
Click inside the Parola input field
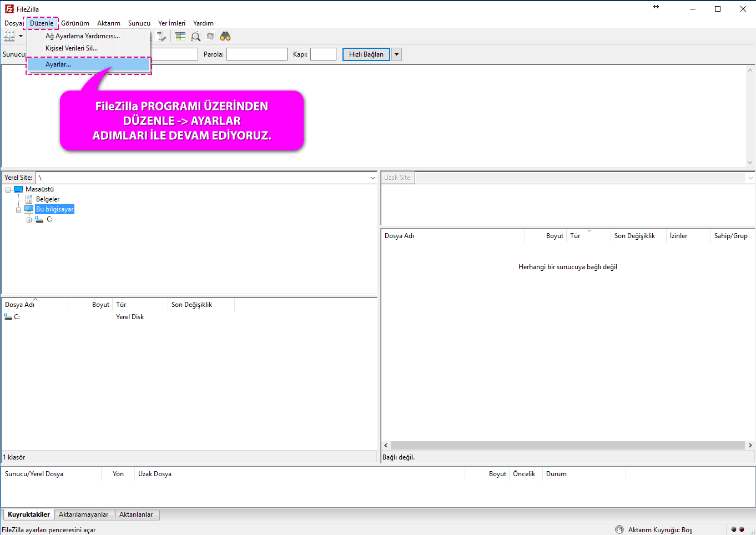click(256, 54)
